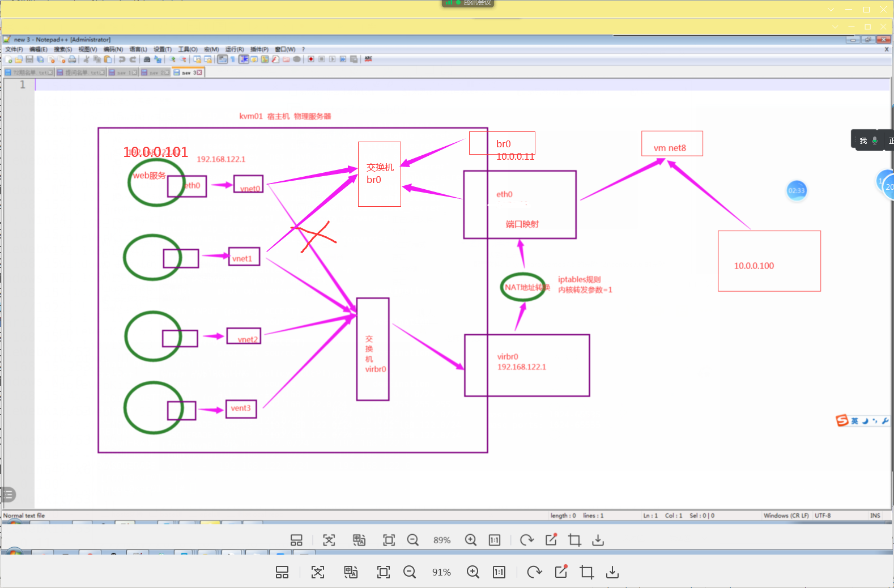Click INS indicator in status bar
Screen dimensions: 894x588
coord(875,515)
